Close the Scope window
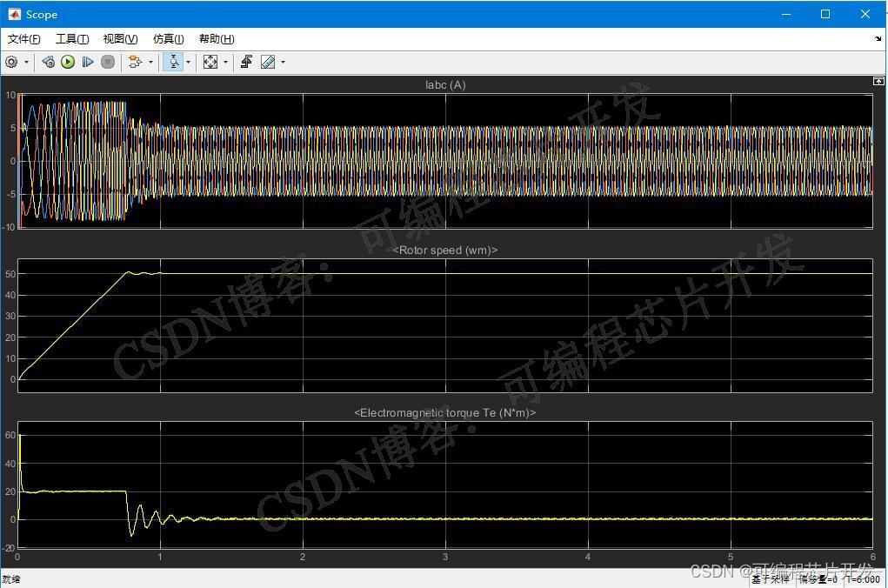The width and height of the screenshot is (888, 588). coord(865,14)
